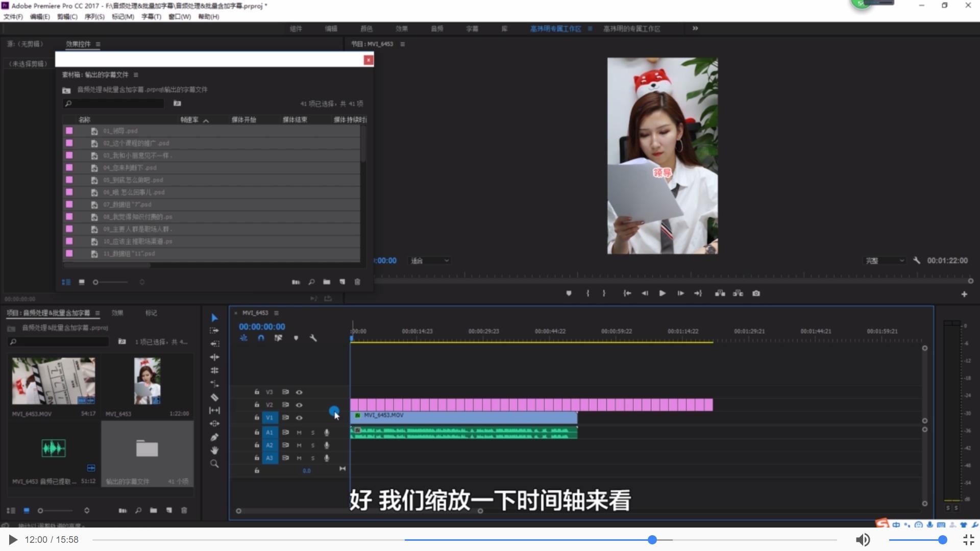Add a marker in the program monitor

click(569, 293)
